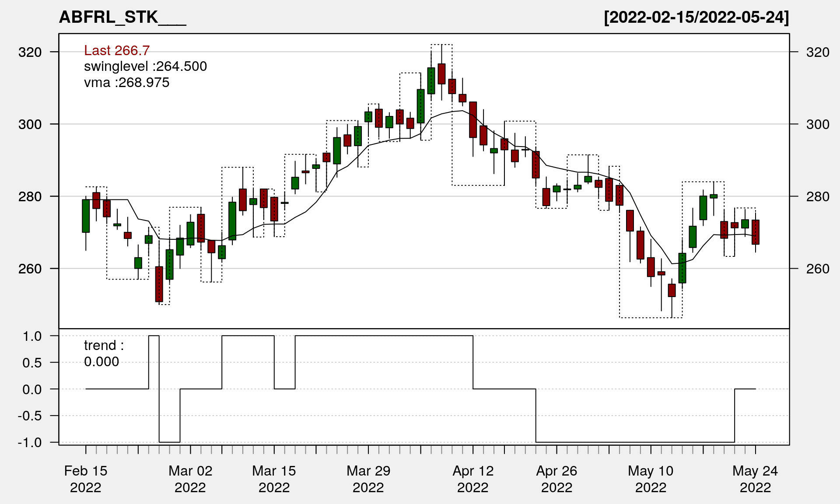Click the trend value 0.000 text
Screen dimensions: 840x504
tap(101, 362)
